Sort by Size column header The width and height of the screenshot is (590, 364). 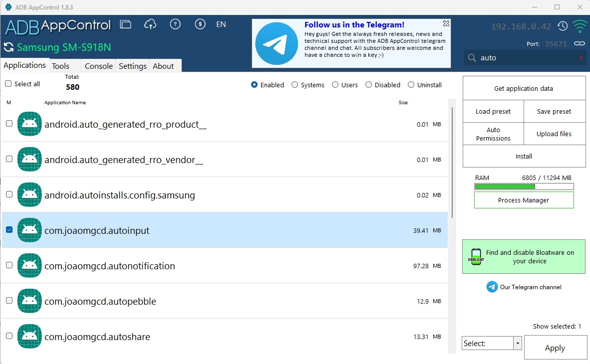[x=403, y=102]
